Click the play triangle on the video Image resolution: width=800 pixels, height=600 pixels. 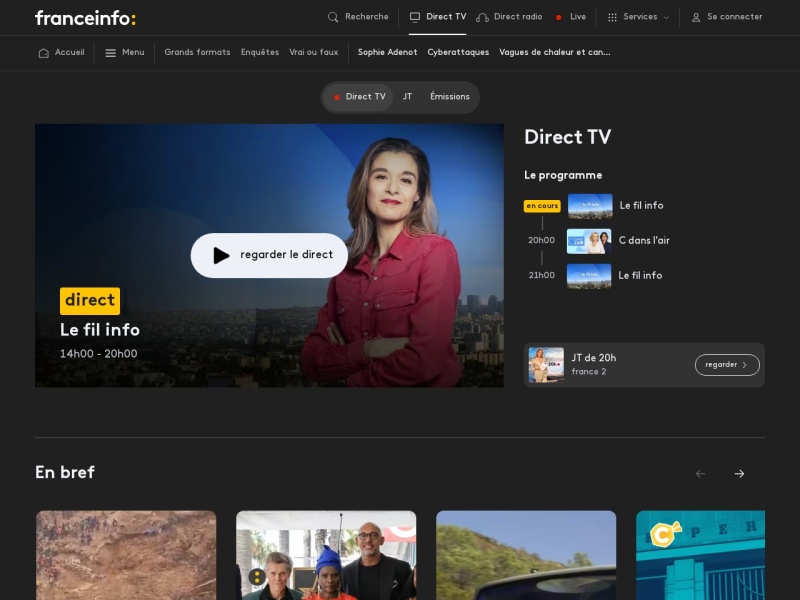coord(221,256)
